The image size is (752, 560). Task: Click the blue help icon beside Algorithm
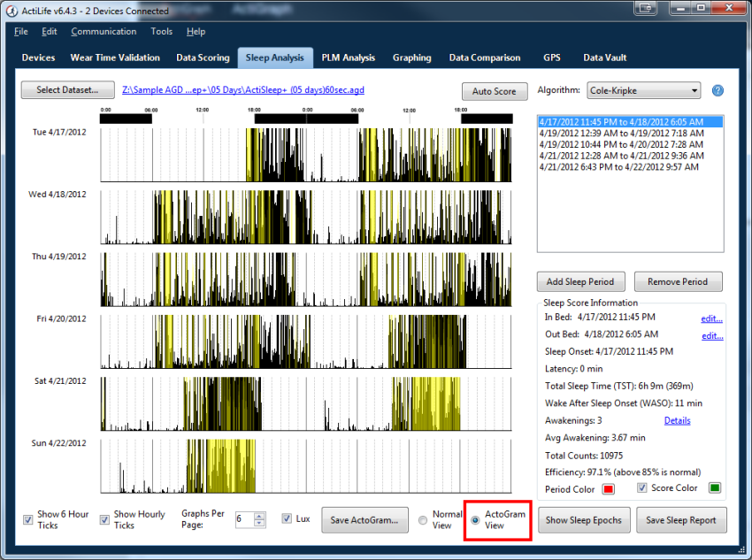pos(717,90)
